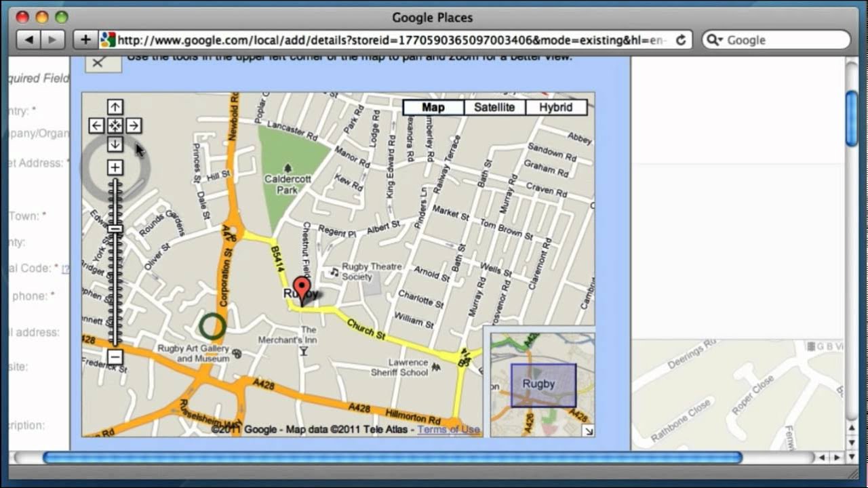
Task: Click the Rugby Art Gallery museum icon
Action: 237,353
